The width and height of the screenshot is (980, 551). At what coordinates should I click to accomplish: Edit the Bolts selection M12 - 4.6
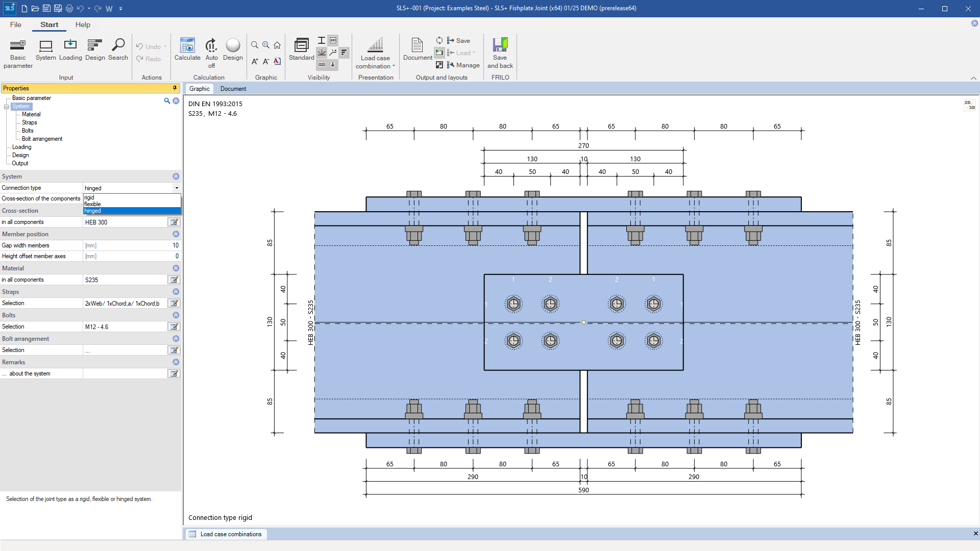[174, 327]
